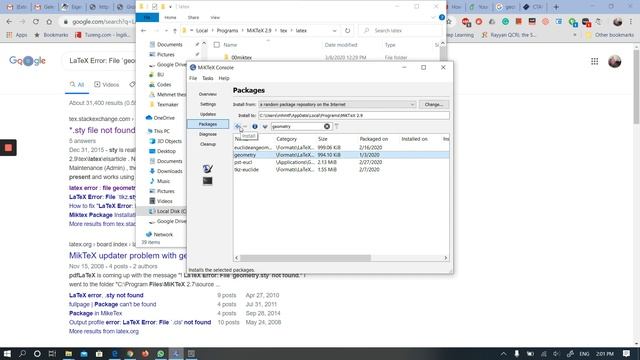Image resolution: width=640 pixels, height=360 pixels.
Task: Open Firefox from the taskbar
Action: pyautogui.click(x=145, y=353)
